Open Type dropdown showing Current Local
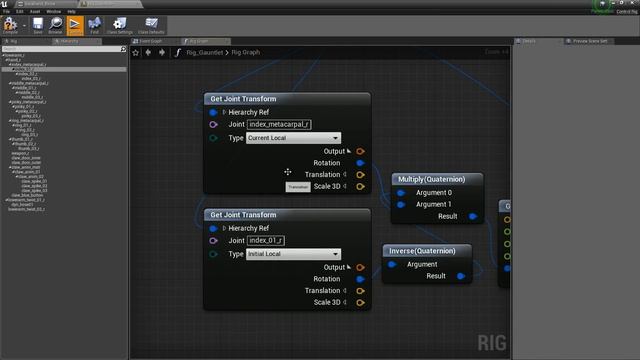 (x=293, y=138)
